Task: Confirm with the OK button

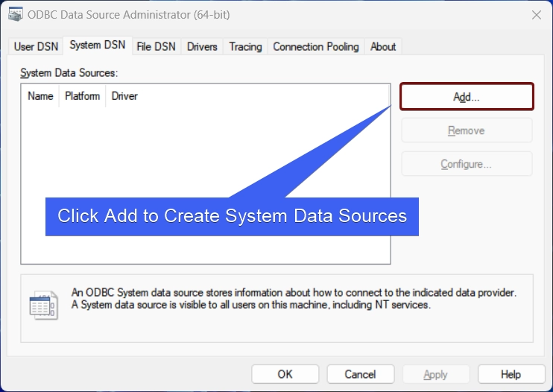Action: click(285, 374)
